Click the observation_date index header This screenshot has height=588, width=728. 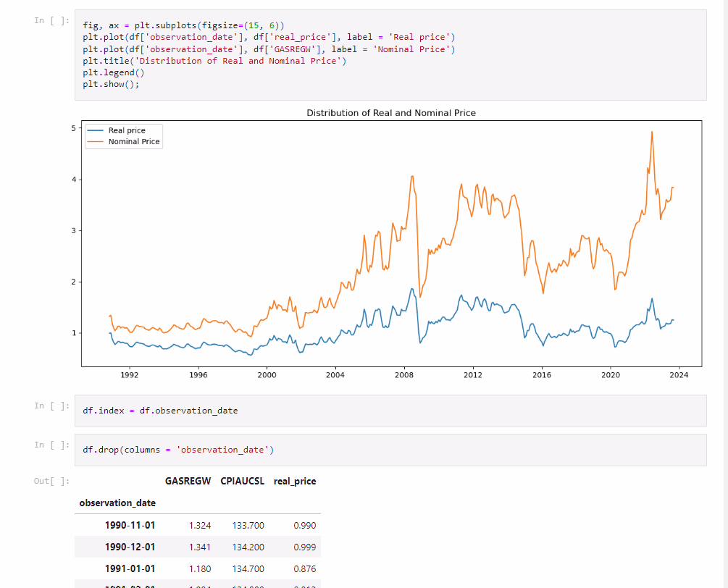[117, 503]
